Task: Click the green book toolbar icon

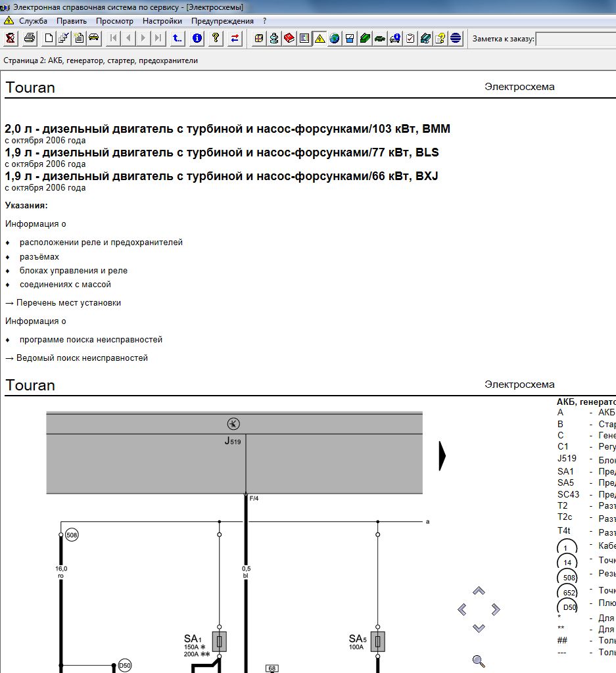Action: point(365,38)
